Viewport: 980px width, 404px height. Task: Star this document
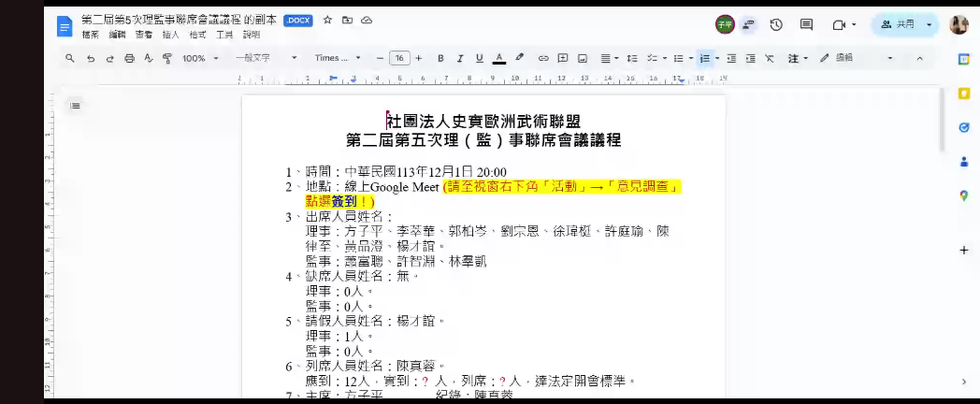coord(327,20)
